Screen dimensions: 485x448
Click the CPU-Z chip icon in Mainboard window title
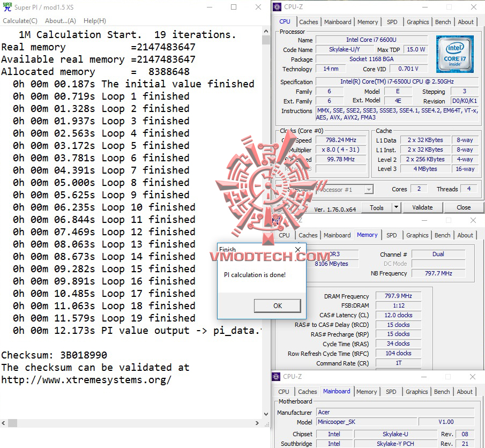(276, 377)
